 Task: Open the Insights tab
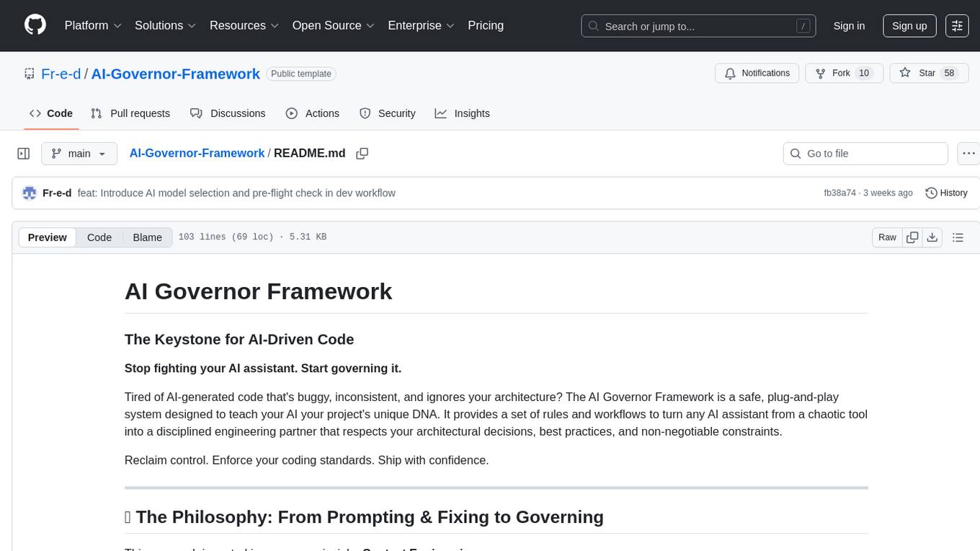462,113
